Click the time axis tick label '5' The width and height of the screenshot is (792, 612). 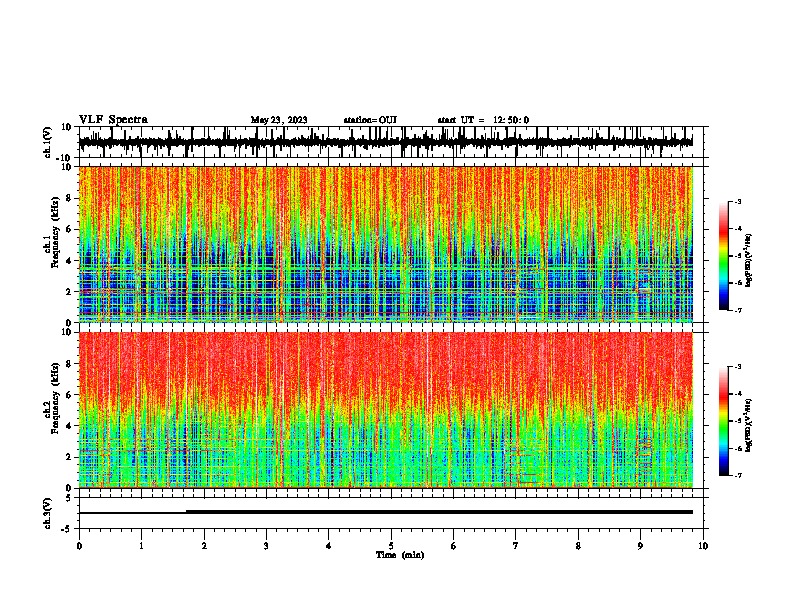click(391, 546)
